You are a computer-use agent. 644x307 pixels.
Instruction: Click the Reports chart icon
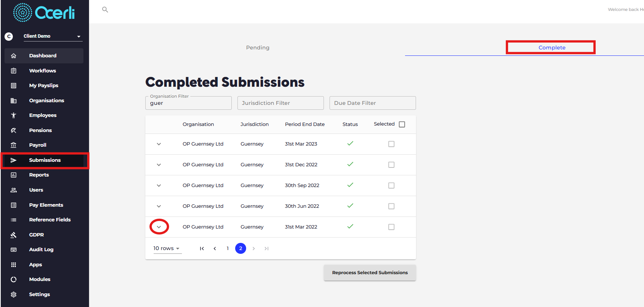14,175
